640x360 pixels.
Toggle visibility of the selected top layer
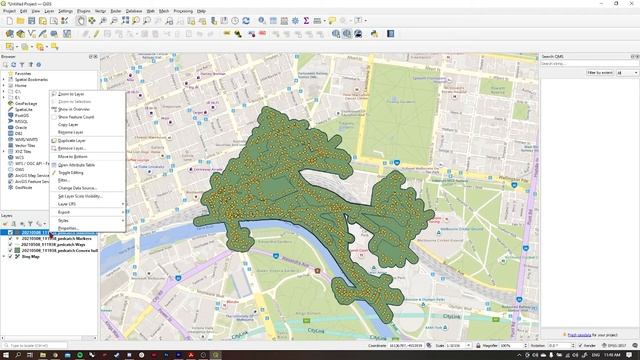click(x=11, y=233)
